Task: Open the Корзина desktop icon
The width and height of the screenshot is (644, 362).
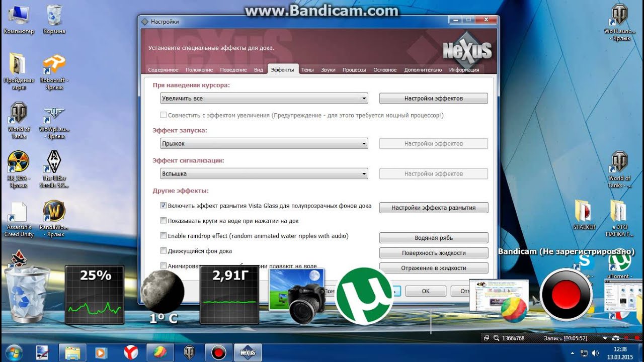Action: pyautogui.click(x=54, y=19)
